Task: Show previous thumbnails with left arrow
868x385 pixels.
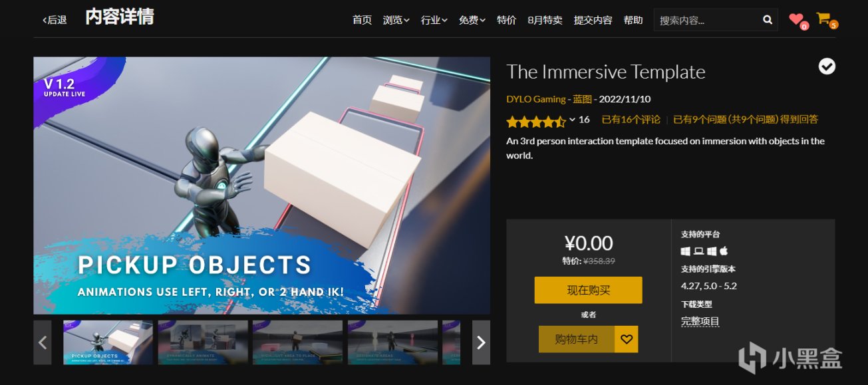Action: coord(43,342)
